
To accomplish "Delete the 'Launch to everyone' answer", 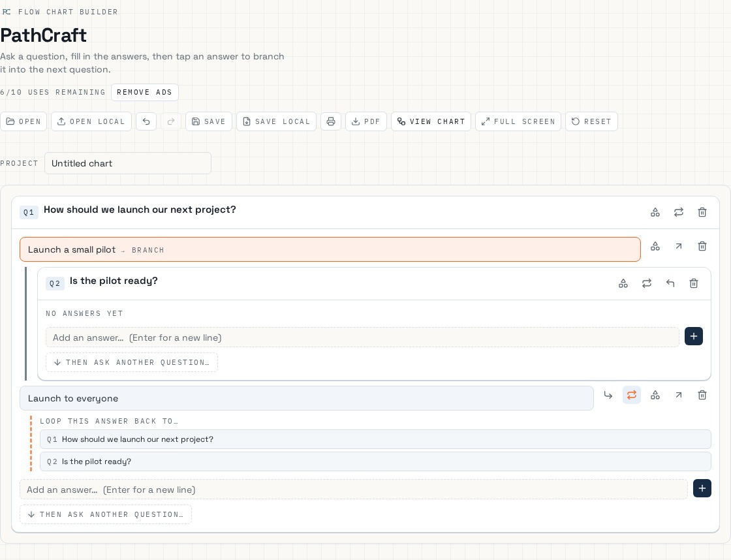I will [x=702, y=395].
